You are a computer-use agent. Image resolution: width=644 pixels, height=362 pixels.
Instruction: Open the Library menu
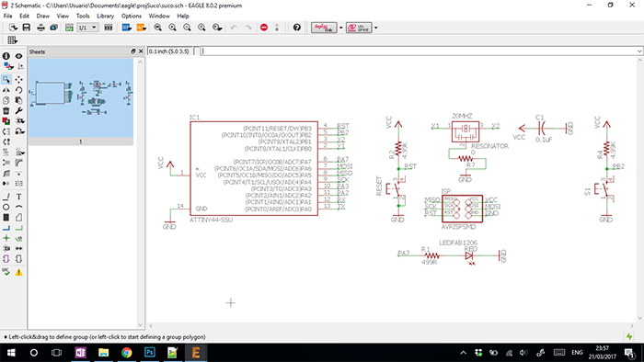click(x=105, y=16)
